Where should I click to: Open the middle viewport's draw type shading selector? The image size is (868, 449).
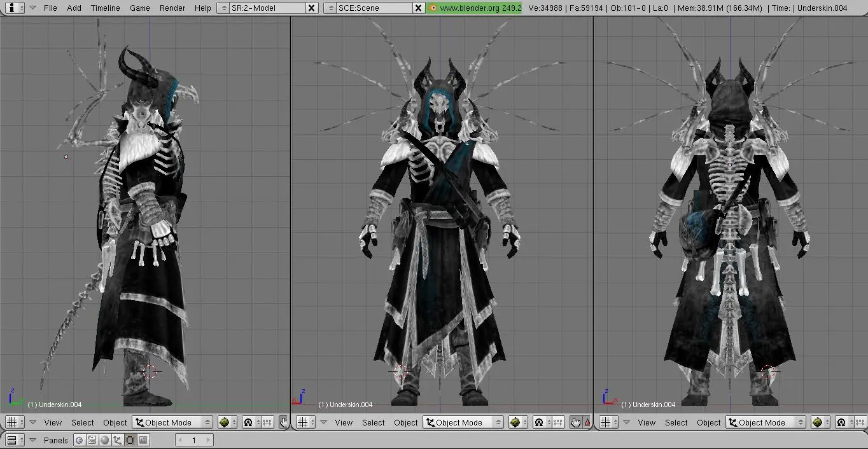click(518, 422)
